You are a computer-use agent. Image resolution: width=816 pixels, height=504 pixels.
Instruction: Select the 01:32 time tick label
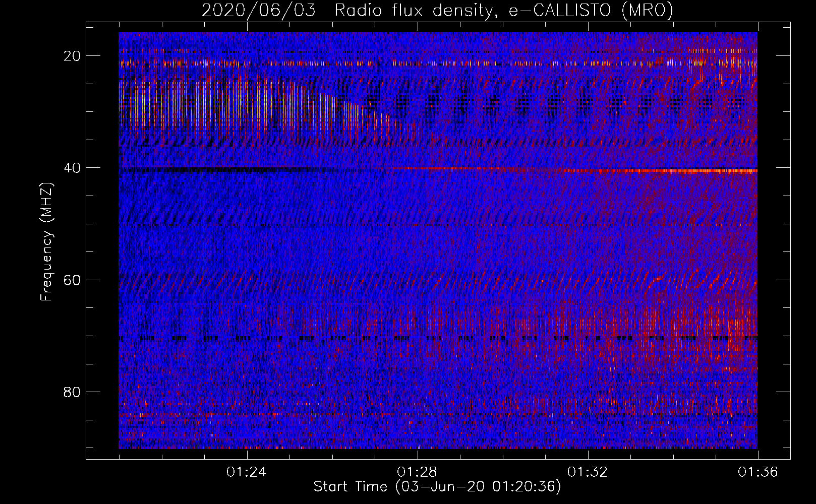tap(588, 472)
